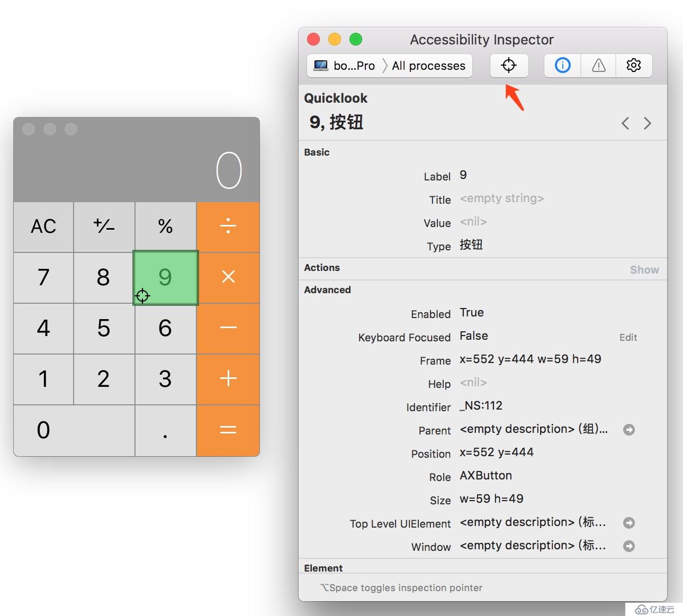Image resolution: width=683 pixels, height=616 pixels.
Task: Click the wide 0 key in Calculator
Action: tap(74, 430)
